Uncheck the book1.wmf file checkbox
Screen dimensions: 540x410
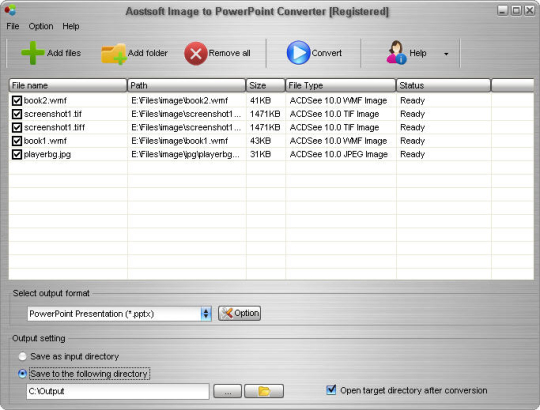click(17, 141)
